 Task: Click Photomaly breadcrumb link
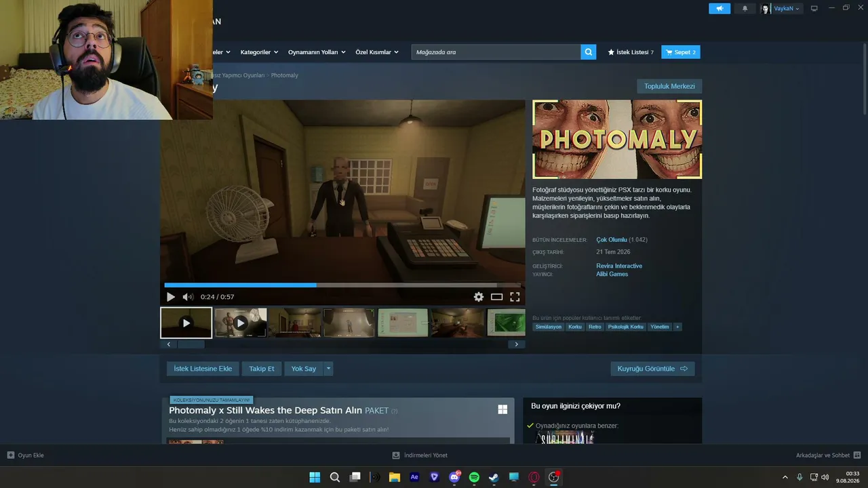click(285, 75)
